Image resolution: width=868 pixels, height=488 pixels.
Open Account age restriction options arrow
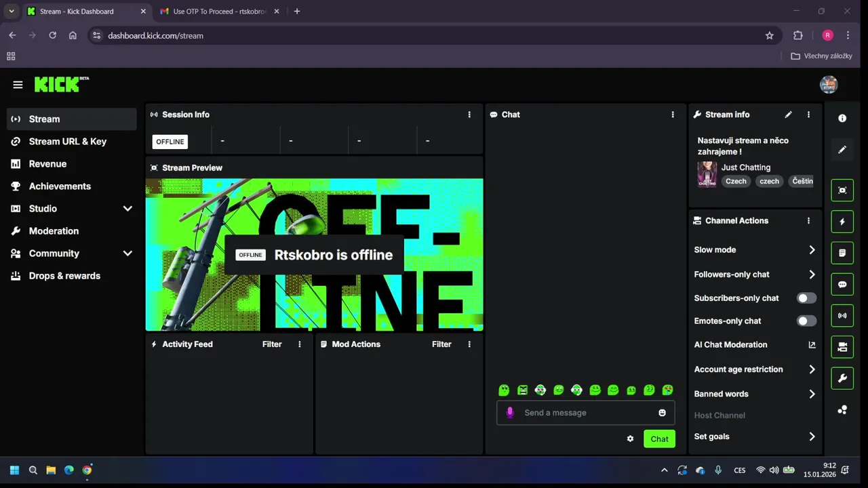click(x=812, y=369)
